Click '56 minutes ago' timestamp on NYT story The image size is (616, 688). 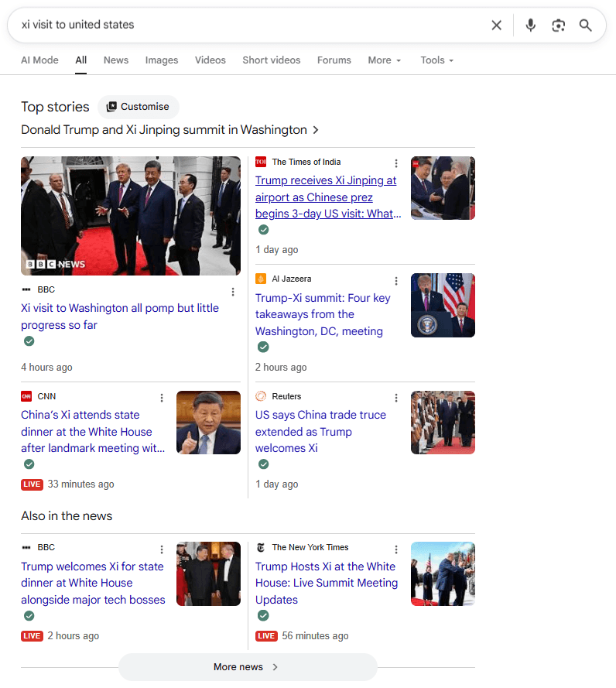coord(315,636)
